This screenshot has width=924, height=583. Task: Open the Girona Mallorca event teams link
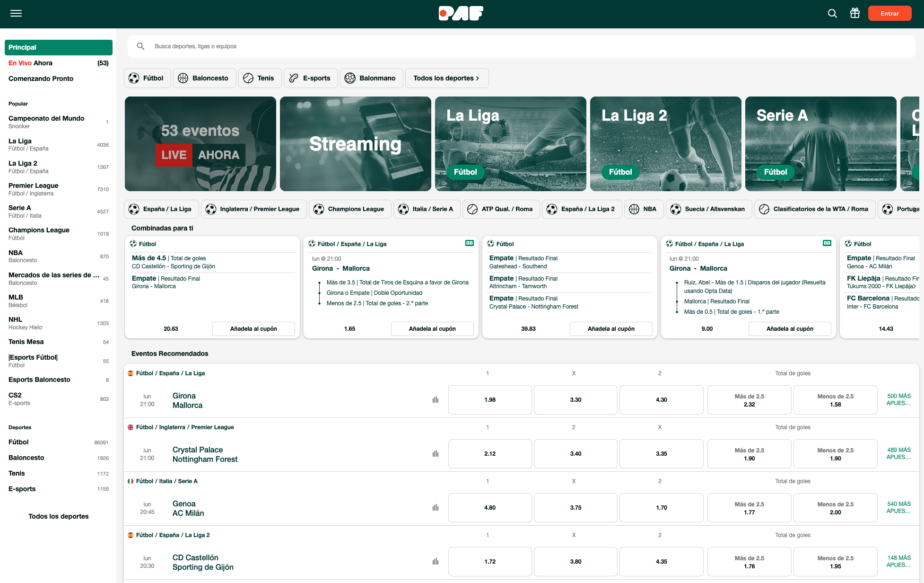(x=187, y=400)
